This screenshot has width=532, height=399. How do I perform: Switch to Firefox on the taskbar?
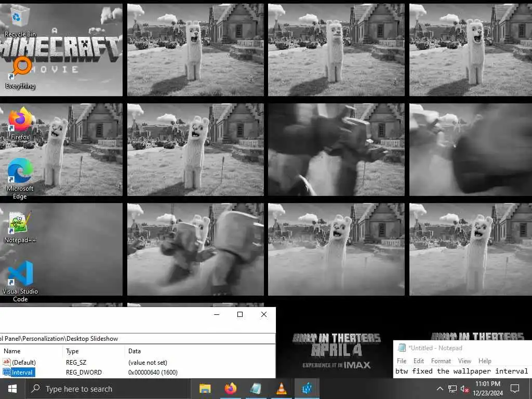pos(230,389)
